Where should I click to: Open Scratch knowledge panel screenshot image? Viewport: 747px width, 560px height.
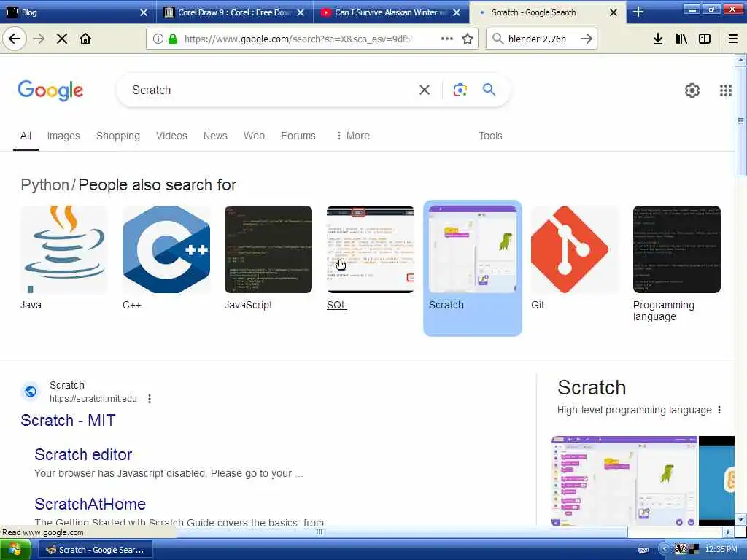click(x=624, y=481)
